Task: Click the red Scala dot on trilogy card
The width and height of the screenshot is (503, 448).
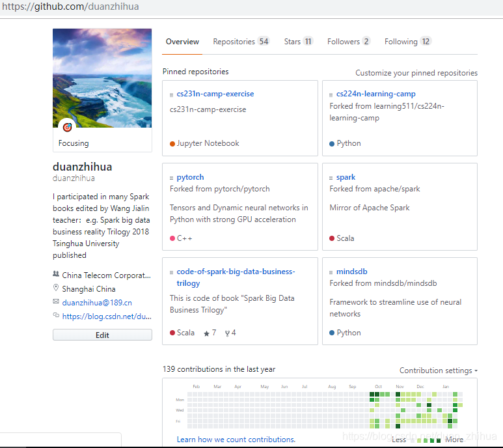Action: point(172,333)
